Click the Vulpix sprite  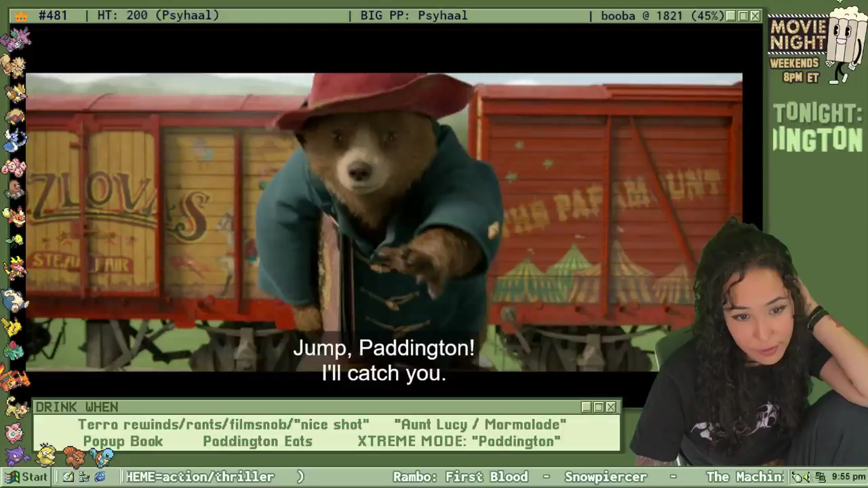pos(74,456)
